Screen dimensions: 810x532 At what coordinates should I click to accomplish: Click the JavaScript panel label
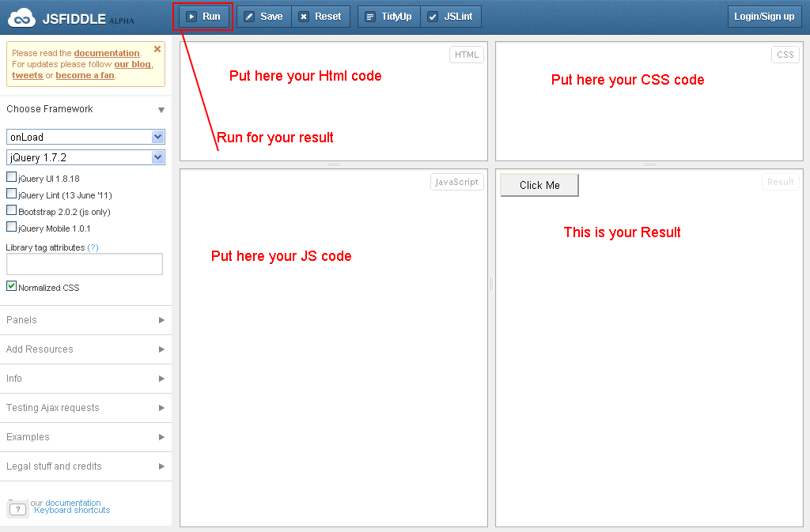456,182
